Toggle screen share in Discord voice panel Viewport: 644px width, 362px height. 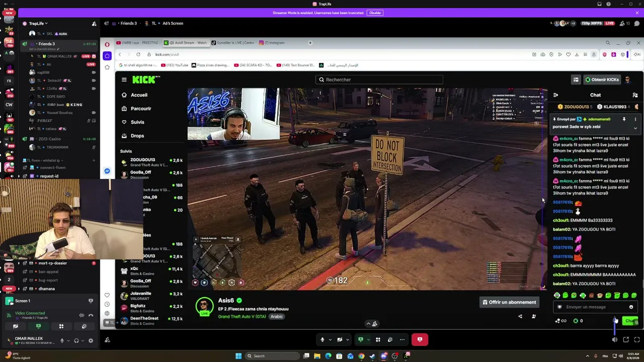(x=38, y=326)
